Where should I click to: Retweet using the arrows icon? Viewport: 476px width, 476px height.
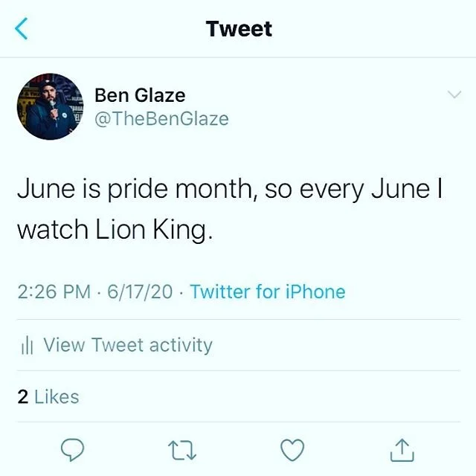pos(182,450)
